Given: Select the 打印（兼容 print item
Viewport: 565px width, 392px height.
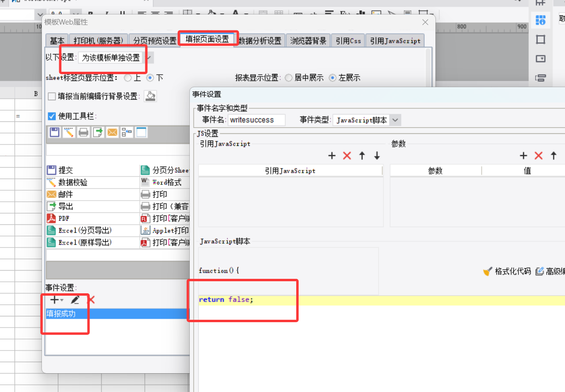Looking at the screenshot, I should [x=165, y=207].
